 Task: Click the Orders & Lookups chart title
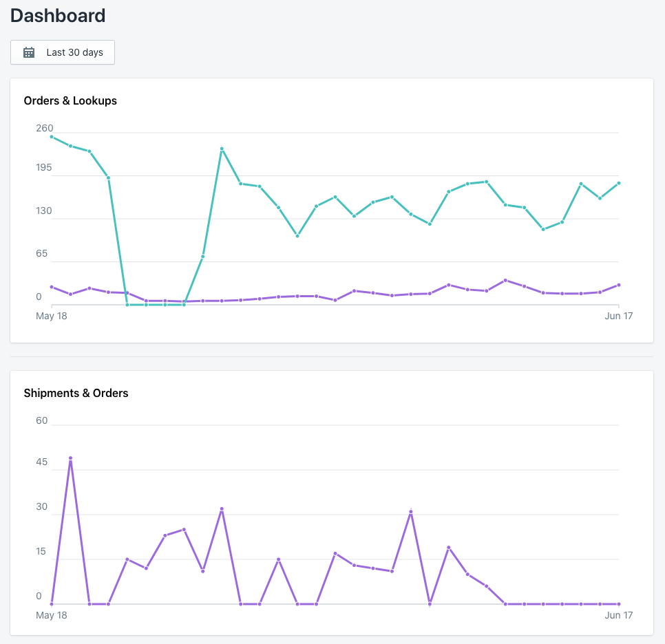(x=70, y=101)
